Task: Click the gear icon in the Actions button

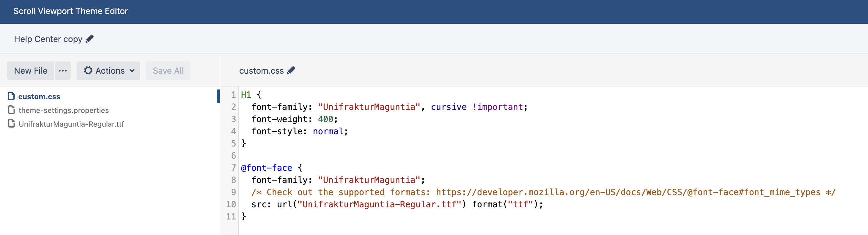Action: 88,70
